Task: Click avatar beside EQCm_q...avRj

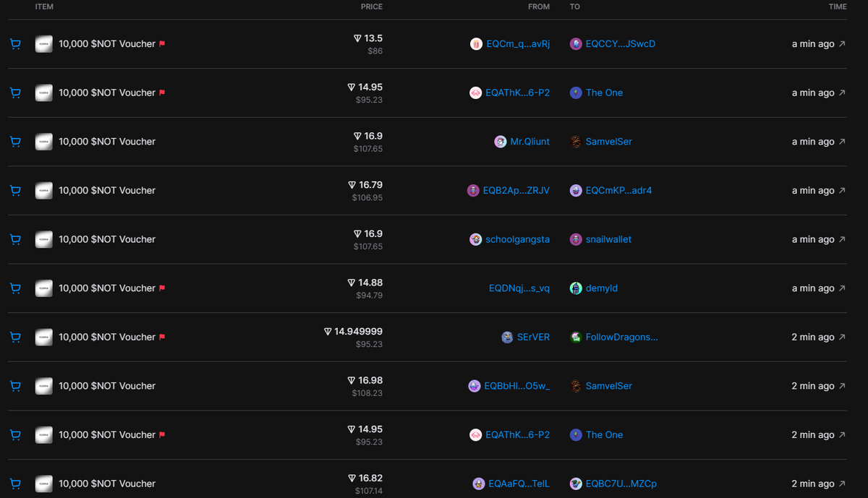Action: [476, 44]
